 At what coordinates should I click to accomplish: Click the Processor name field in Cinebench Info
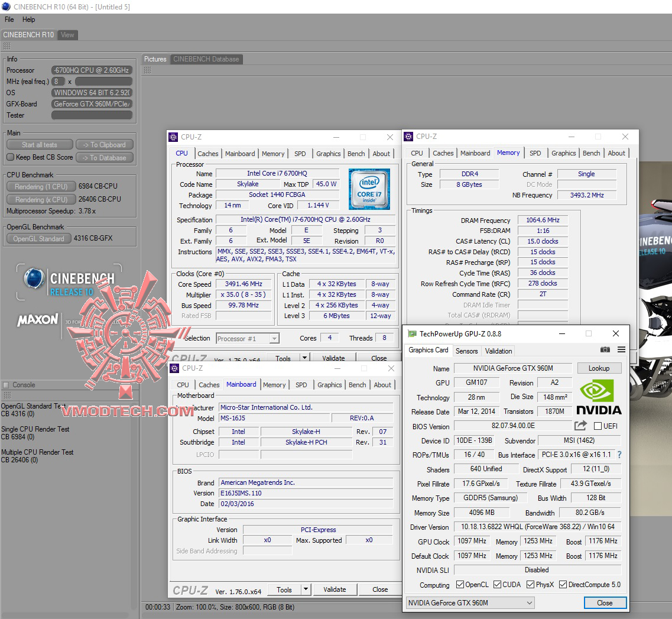tap(92, 70)
